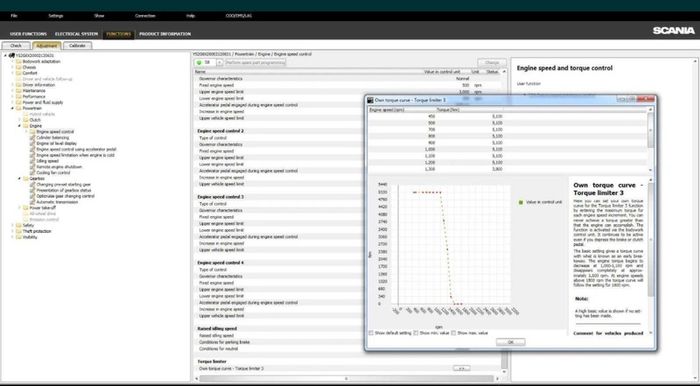
Task: Open the Settings menu
Action: [56, 16]
